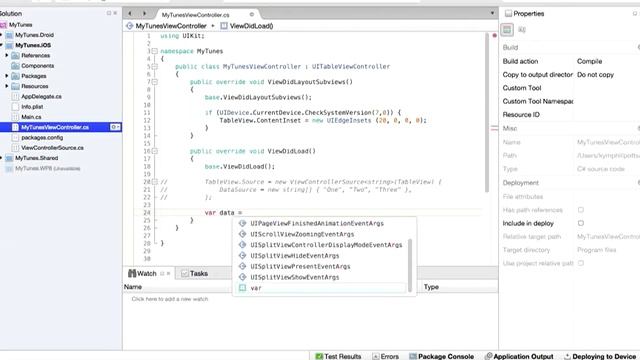Click the autocomplete list scrollbar
The width and height of the screenshot is (640, 360).
[x=410, y=265]
